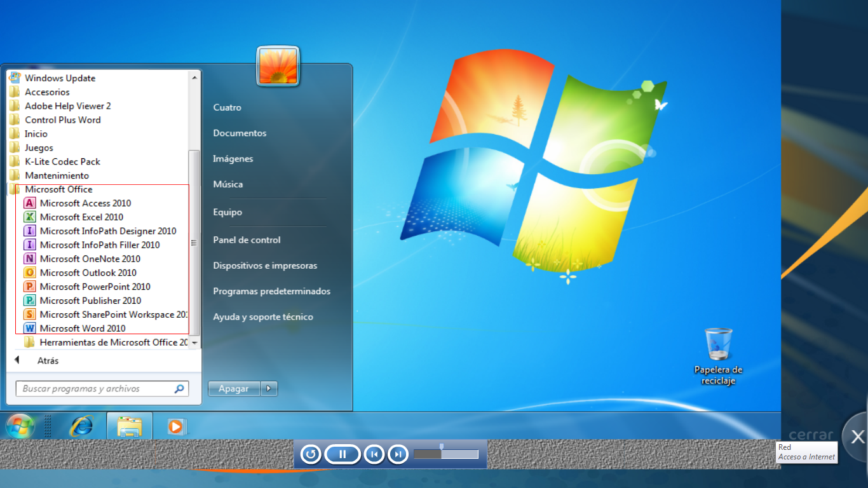The image size is (868, 488).
Task: Open Microsoft Outlook 2010 icon
Action: click(x=29, y=273)
